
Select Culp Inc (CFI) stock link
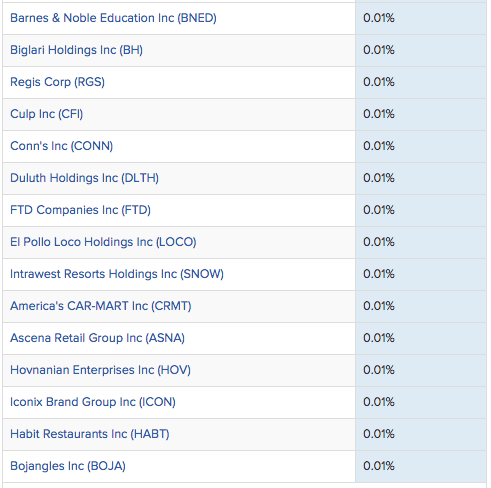tap(46, 114)
